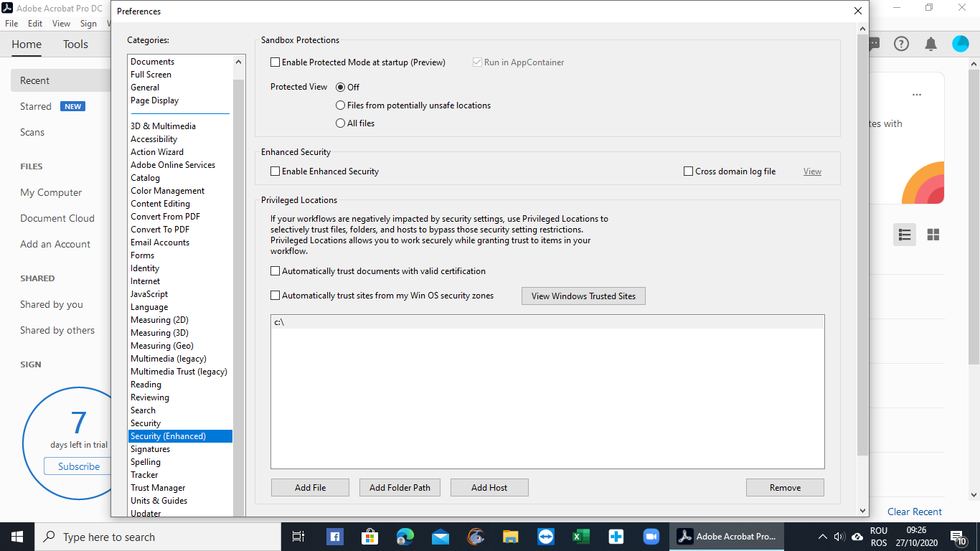Show hidden system tray icons
Viewport: 980px width, 551px height.
(822, 537)
